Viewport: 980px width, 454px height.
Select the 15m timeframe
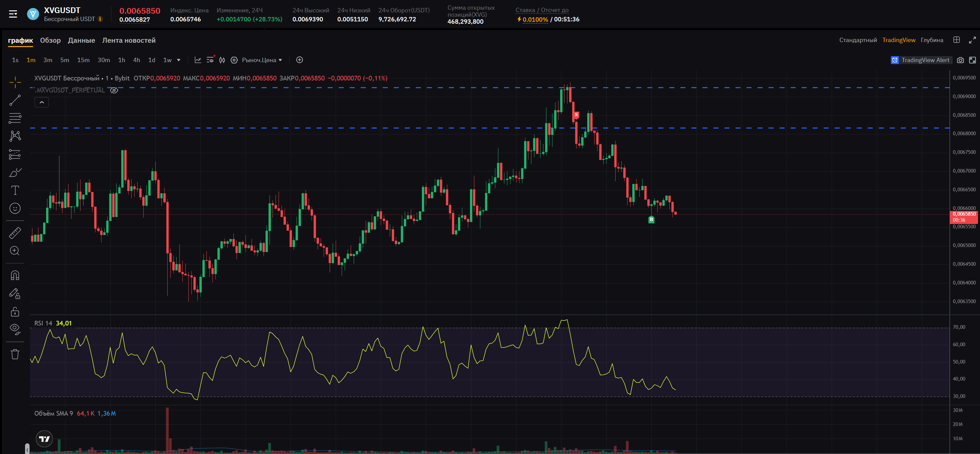pyautogui.click(x=83, y=60)
